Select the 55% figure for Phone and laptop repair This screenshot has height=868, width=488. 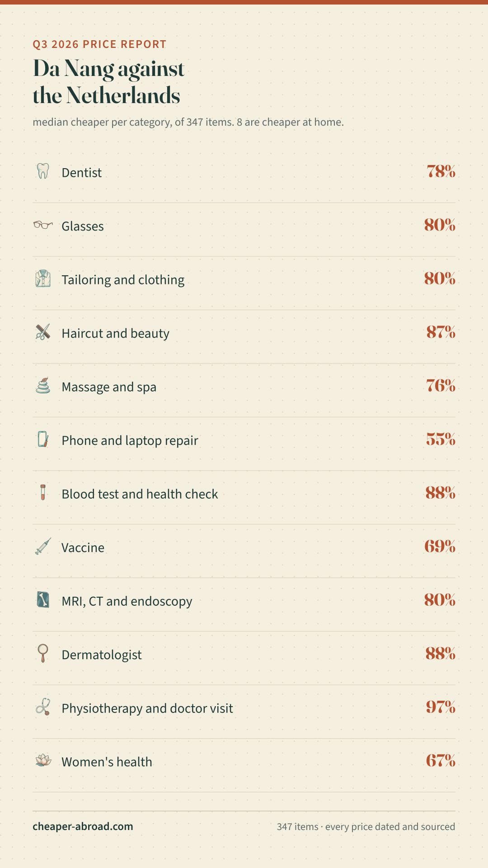(441, 439)
